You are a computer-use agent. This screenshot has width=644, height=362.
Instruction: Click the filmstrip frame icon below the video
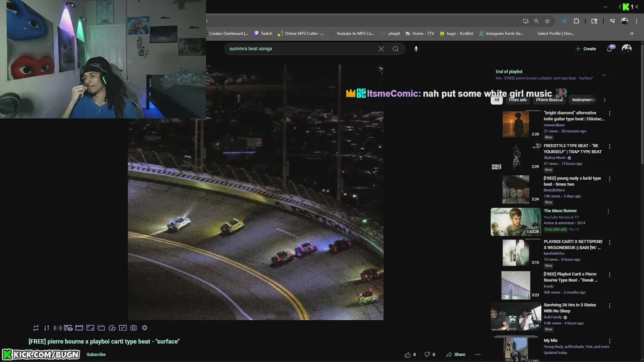click(x=101, y=328)
